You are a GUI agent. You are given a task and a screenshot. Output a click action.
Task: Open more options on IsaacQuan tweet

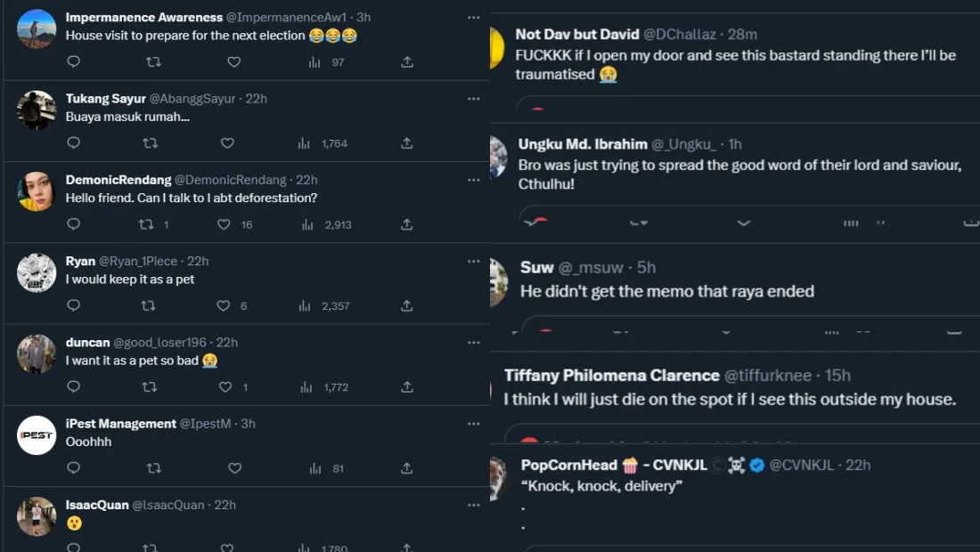point(473,505)
